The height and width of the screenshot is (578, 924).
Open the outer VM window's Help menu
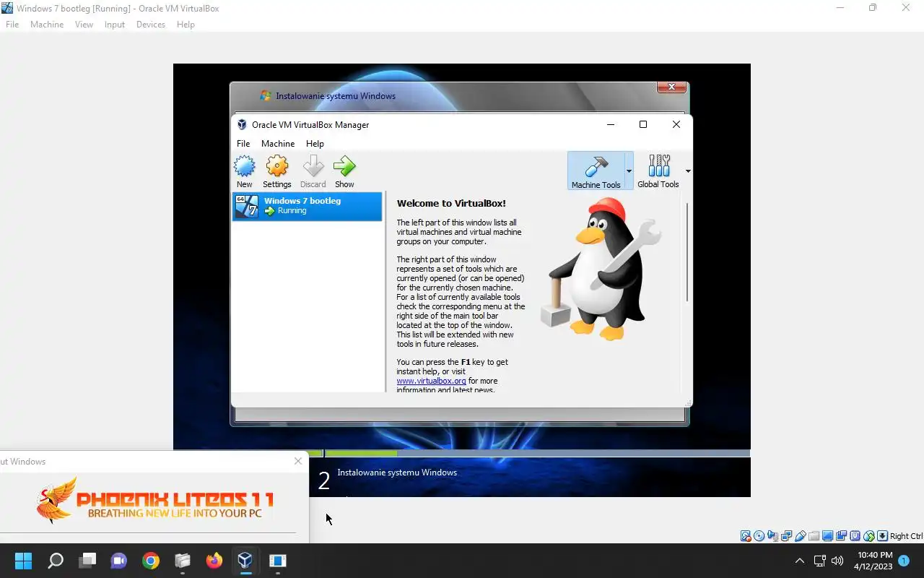(186, 25)
